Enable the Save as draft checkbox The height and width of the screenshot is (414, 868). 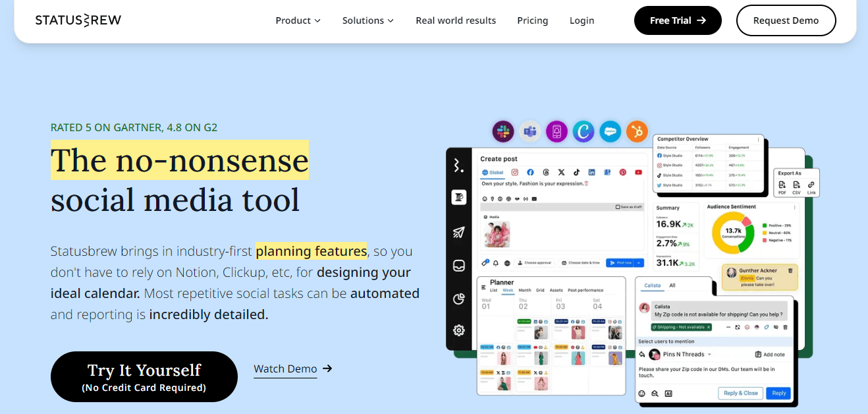(618, 207)
